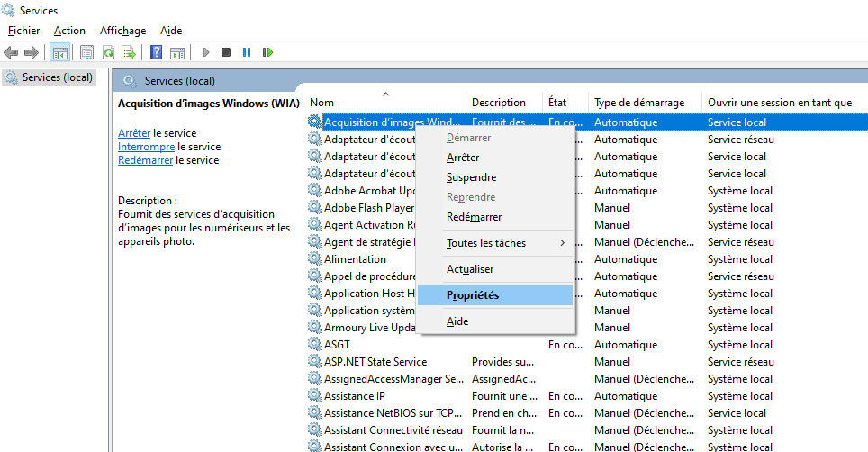
Task: Choose Propriétés in the context menu
Action: [x=473, y=295]
